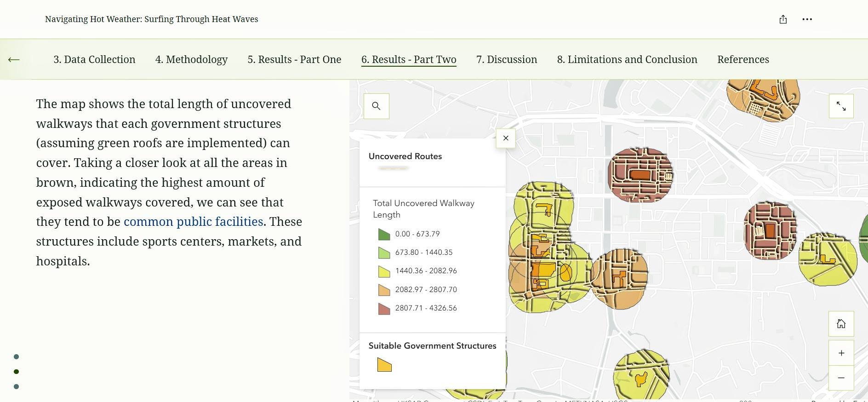Click the 2082.97 - 2807.70 orange swatch

(384, 290)
